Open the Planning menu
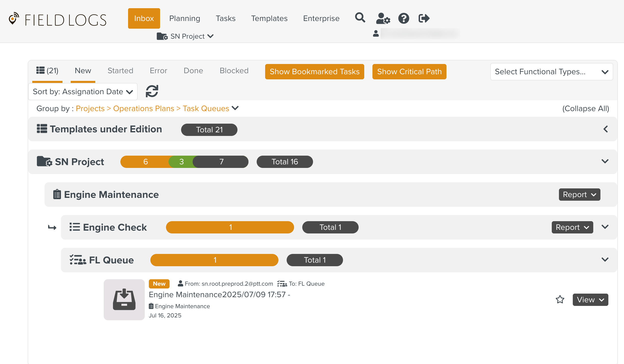Viewport: 624px width, 364px height. tap(185, 18)
